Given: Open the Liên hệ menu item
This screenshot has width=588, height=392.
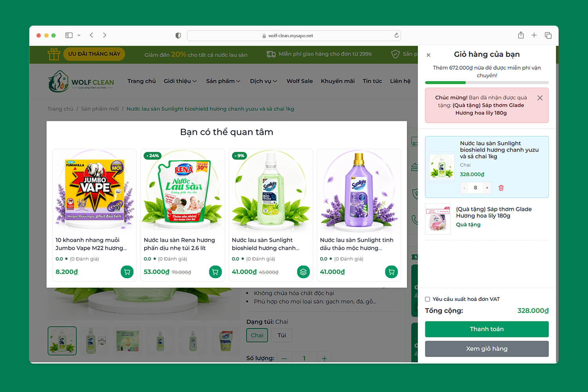Looking at the screenshot, I should 400,81.
